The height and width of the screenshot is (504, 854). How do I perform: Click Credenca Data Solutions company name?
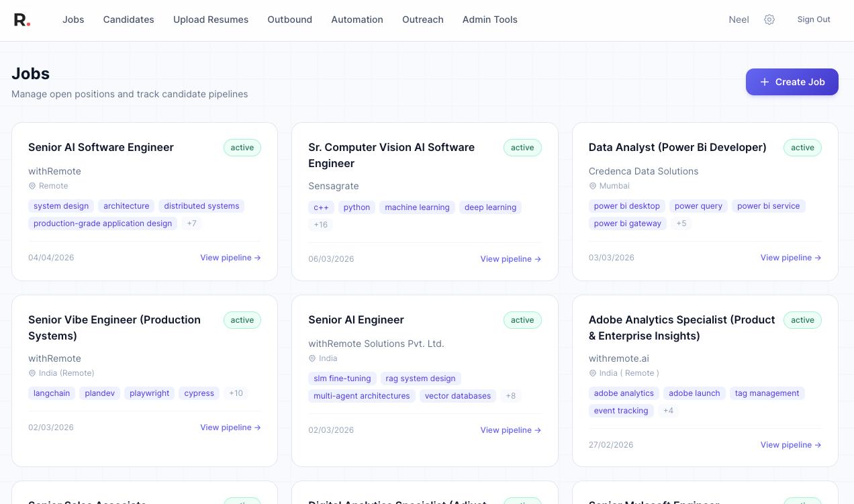click(644, 171)
